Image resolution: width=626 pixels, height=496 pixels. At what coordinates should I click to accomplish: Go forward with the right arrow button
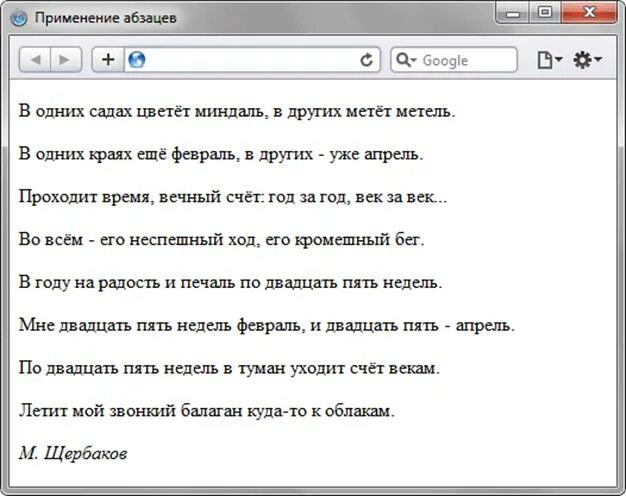tap(66, 60)
